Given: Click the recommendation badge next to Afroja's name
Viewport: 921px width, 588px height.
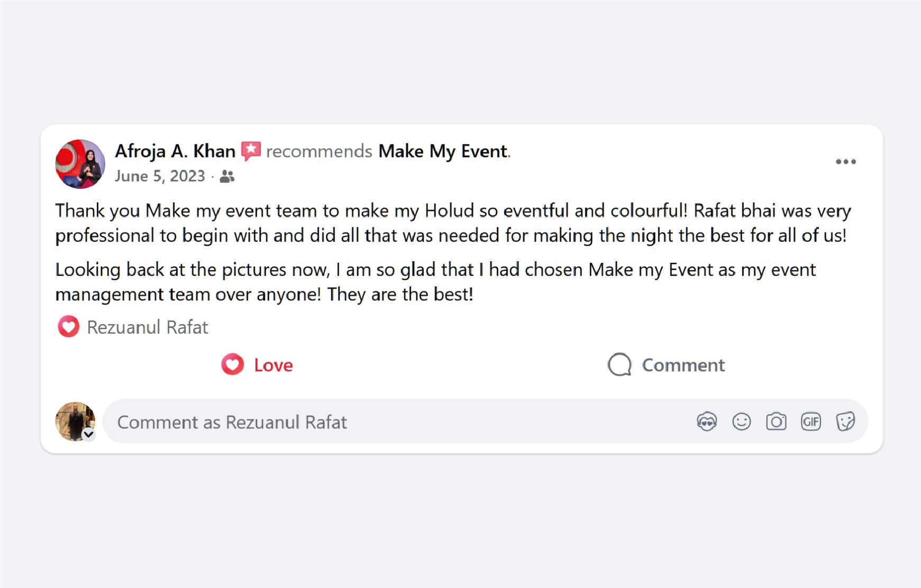Looking at the screenshot, I should [x=251, y=150].
